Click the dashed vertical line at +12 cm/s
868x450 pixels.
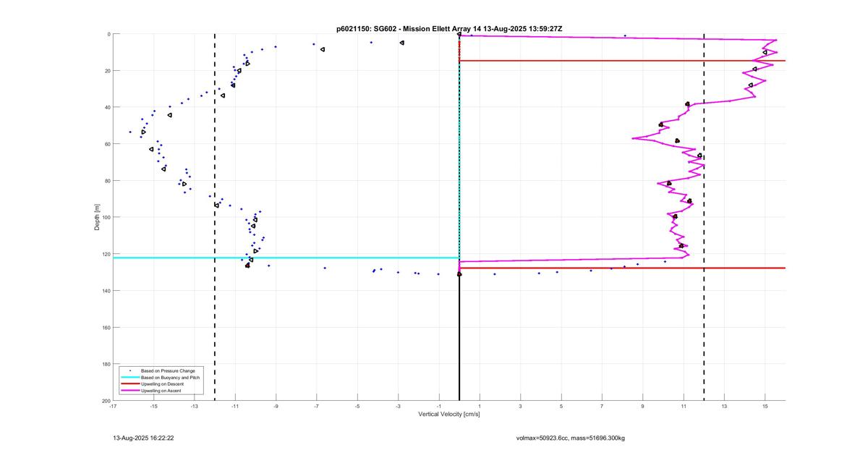(x=704, y=217)
